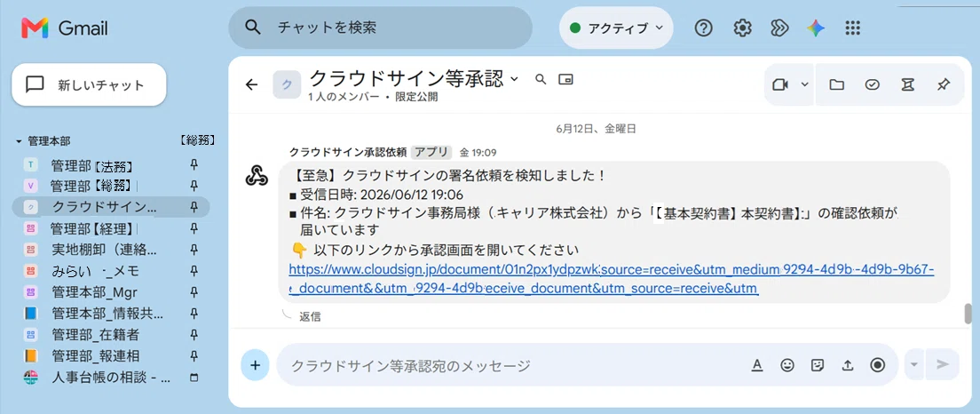Focus the チャットを検索 search field
The width and height of the screenshot is (980, 414).
point(380,28)
